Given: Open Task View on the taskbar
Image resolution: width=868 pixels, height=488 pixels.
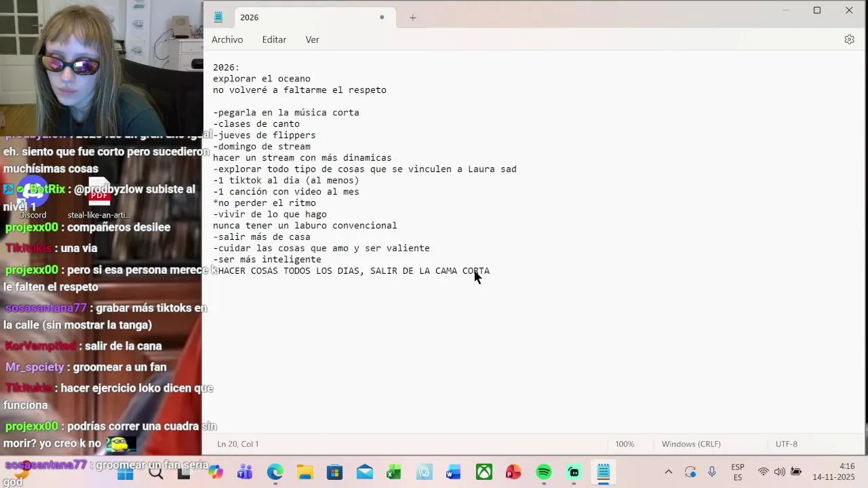Looking at the screenshot, I should [184, 472].
